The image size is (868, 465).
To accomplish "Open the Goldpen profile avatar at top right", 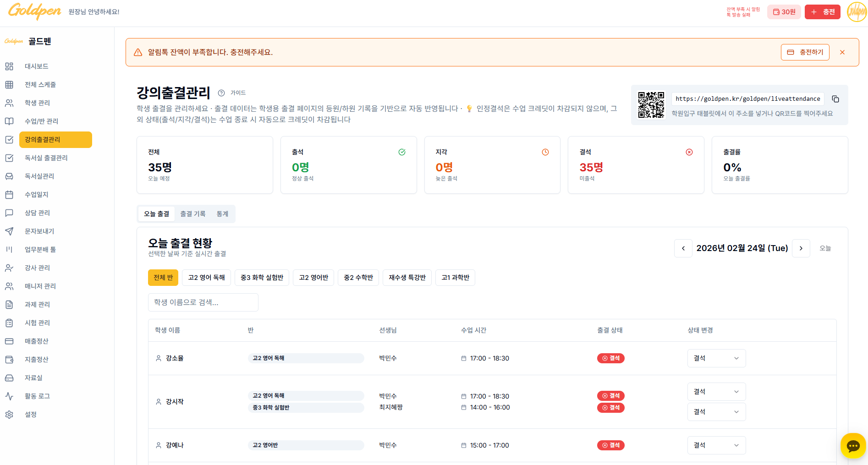I will 856,12.
